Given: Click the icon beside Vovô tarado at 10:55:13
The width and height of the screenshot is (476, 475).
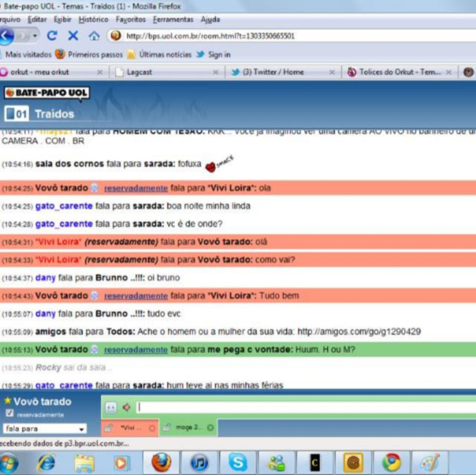Looking at the screenshot, I should [x=95, y=350].
